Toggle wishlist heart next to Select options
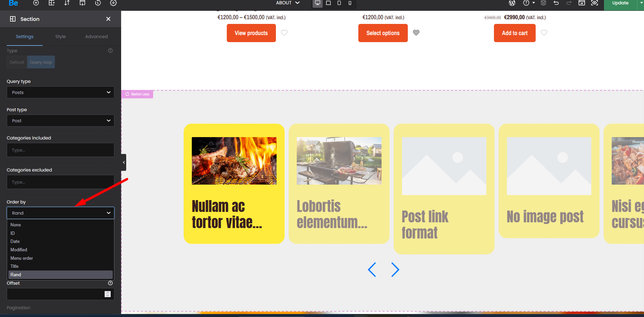Screen dimensions: 644x317 [x=416, y=33]
